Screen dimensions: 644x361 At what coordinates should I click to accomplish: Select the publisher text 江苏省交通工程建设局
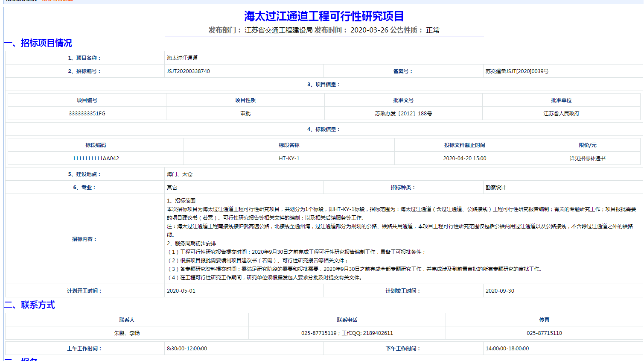[x=278, y=30]
